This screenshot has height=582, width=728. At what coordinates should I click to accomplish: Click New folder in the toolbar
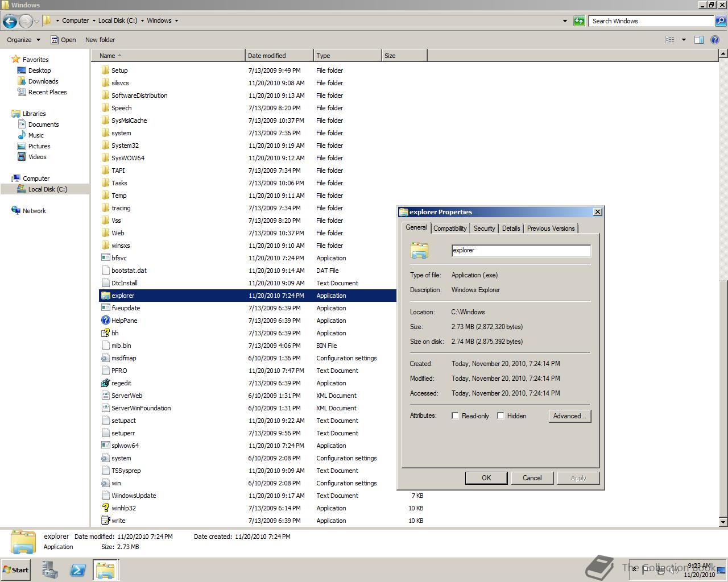point(100,40)
